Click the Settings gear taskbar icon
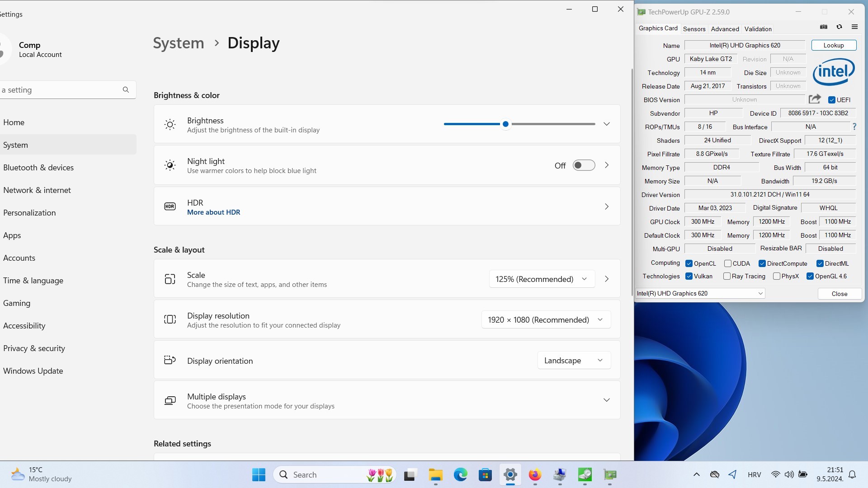The image size is (868, 488). [510, 474]
